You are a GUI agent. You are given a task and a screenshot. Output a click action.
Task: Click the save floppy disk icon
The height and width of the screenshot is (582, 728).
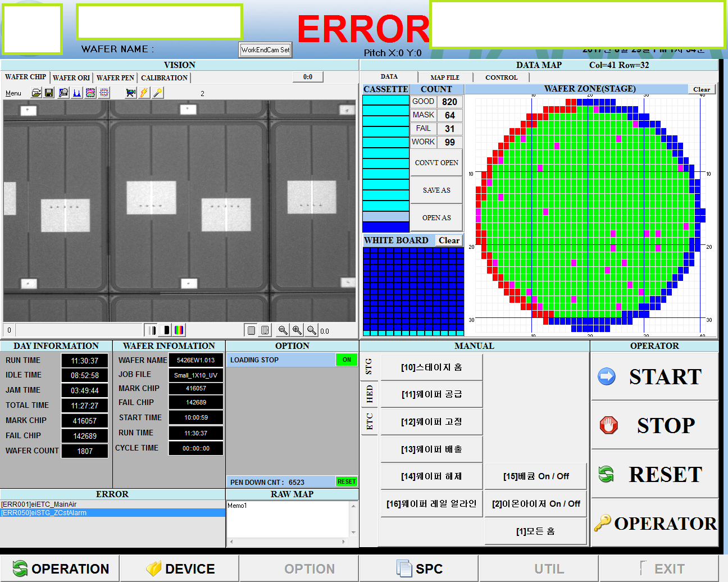(49, 93)
